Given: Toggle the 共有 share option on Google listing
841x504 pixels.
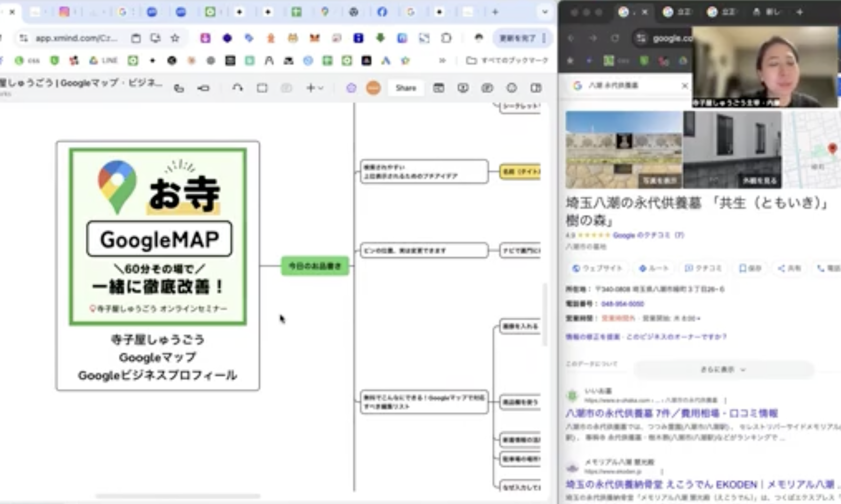Looking at the screenshot, I should click(788, 268).
